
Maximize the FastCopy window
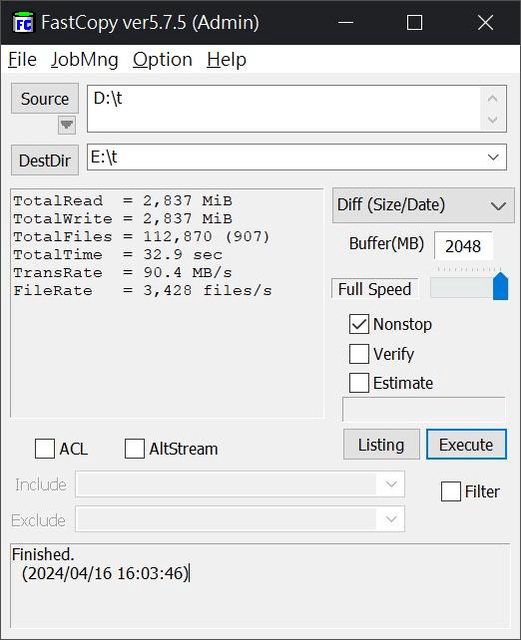pos(414,22)
